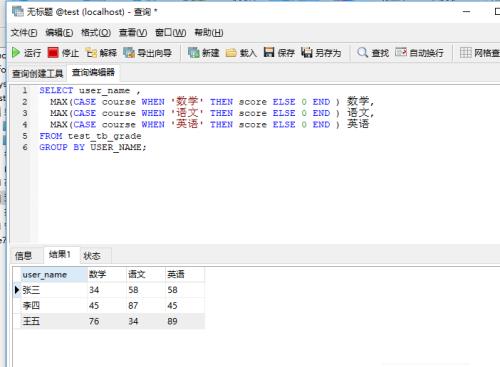Click the Run (运行) green play icon
500x367 pixels.
16,53
